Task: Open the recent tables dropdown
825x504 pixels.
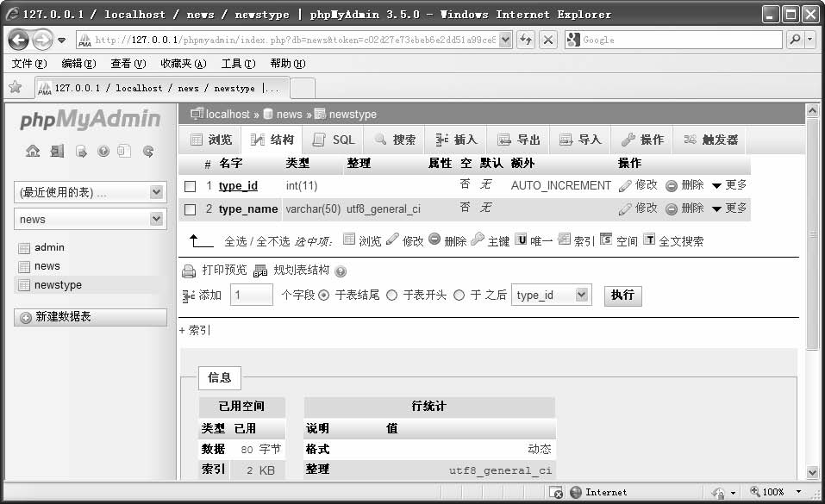Action: 91,192
